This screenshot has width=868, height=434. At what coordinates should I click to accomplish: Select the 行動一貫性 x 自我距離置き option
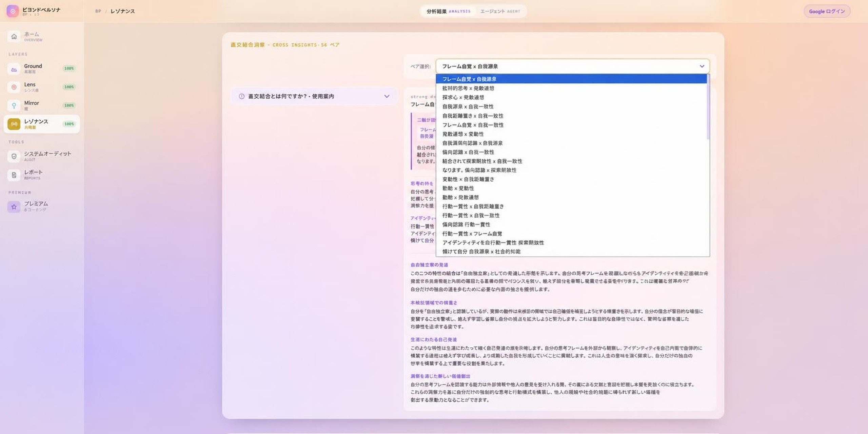pyautogui.click(x=571, y=206)
